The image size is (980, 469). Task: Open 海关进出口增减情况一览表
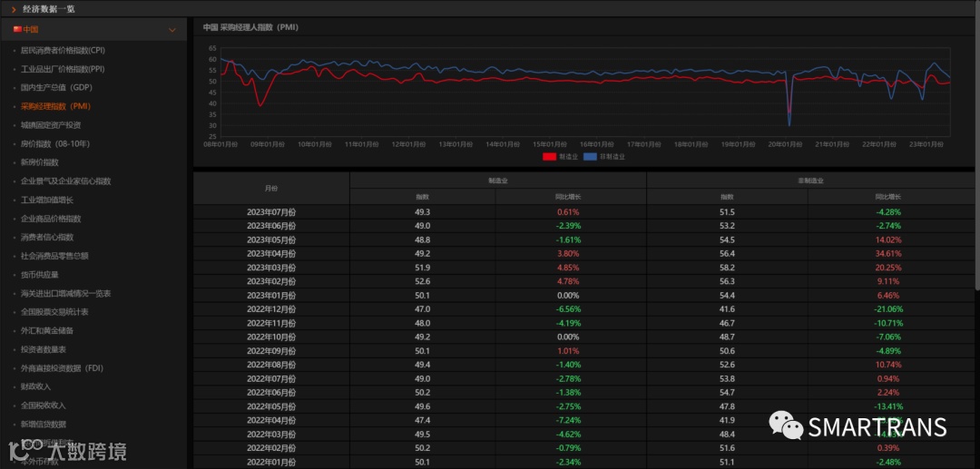pyautogui.click(x=65, y=293)
